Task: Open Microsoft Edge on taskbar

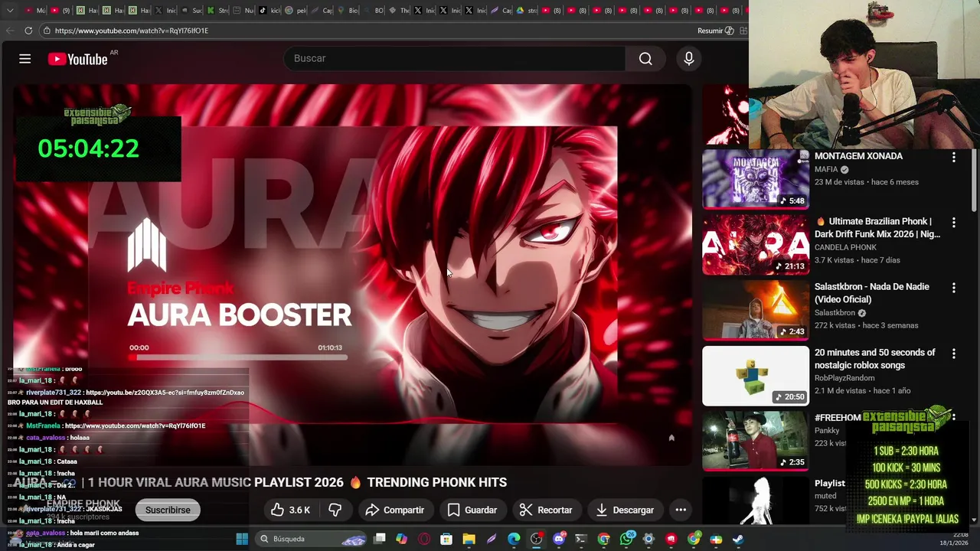Action: pos(514,539)
